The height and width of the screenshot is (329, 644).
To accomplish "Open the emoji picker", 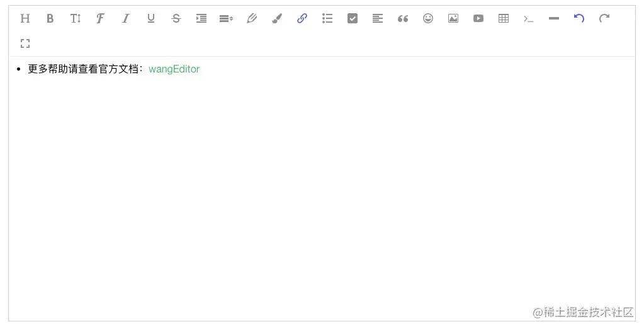I will [428, 18].
